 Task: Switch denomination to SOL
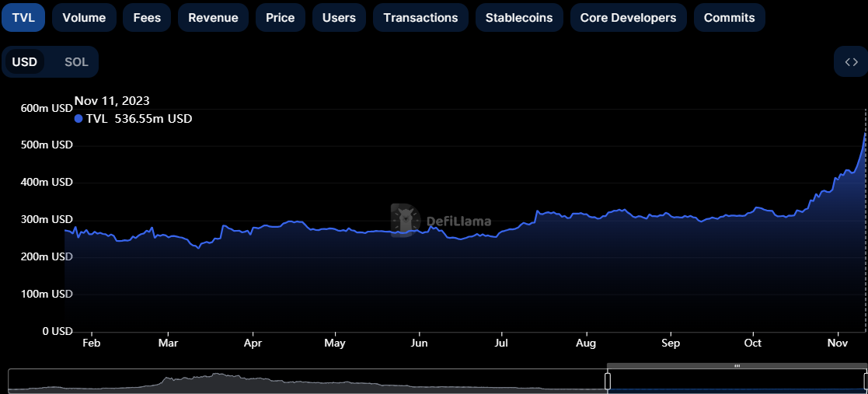click(x=76, y=62)
